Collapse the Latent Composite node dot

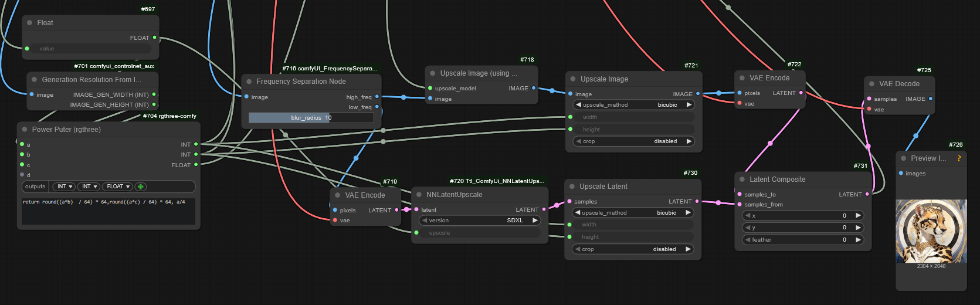click(742, 179)
